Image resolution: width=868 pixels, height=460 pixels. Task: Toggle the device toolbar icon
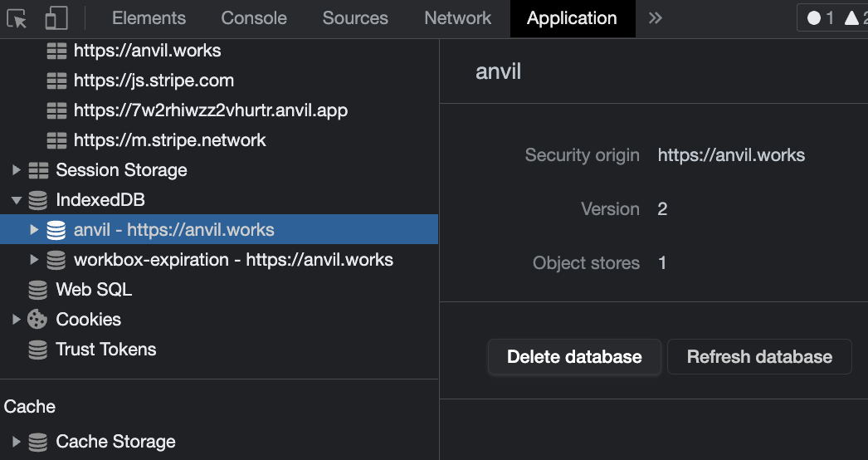point(56,18)
